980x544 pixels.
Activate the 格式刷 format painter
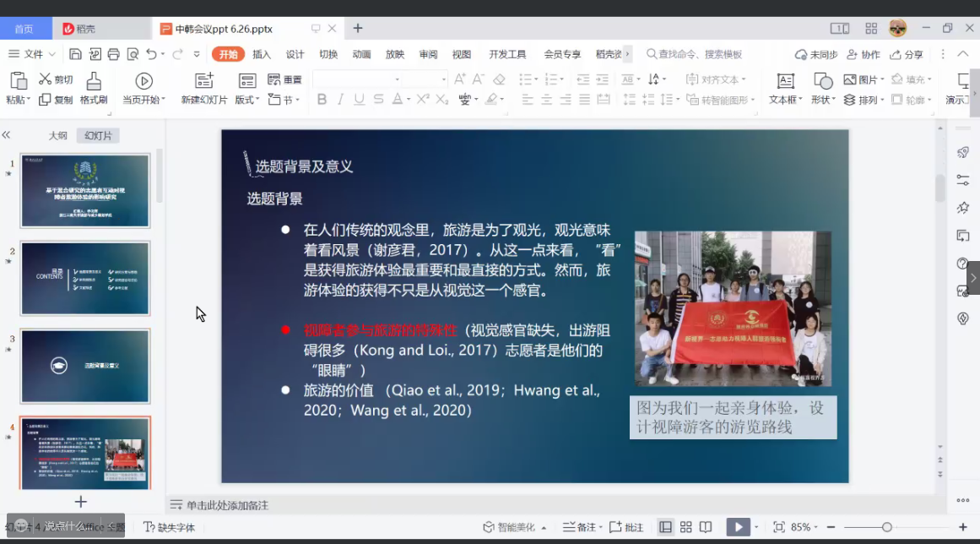[x=94, y=89]
